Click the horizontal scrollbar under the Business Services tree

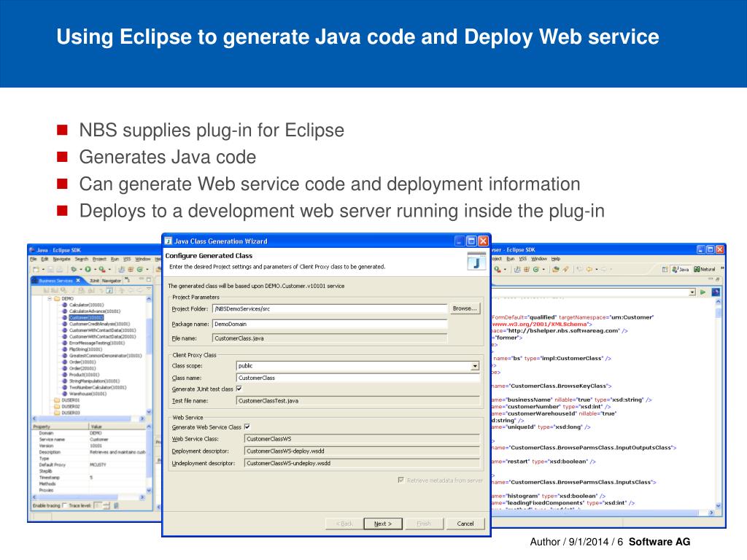88,419
